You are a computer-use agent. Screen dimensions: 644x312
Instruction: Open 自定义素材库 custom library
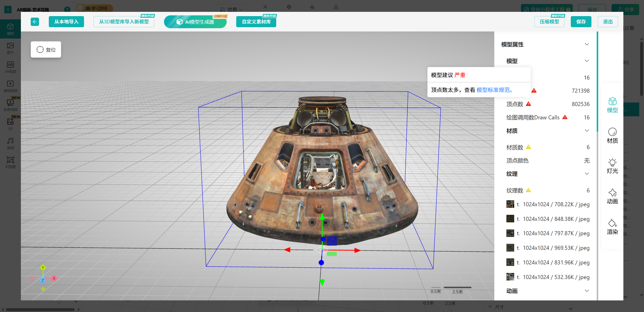coord(256,22)
